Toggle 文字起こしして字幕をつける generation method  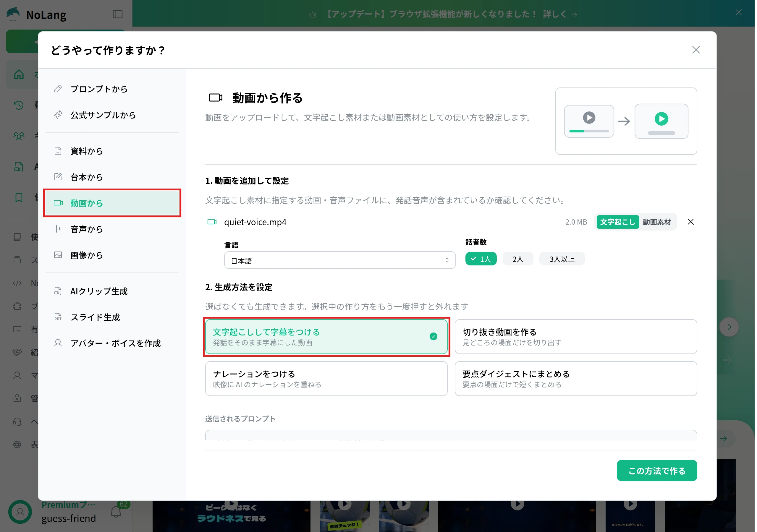pos(327,337)
